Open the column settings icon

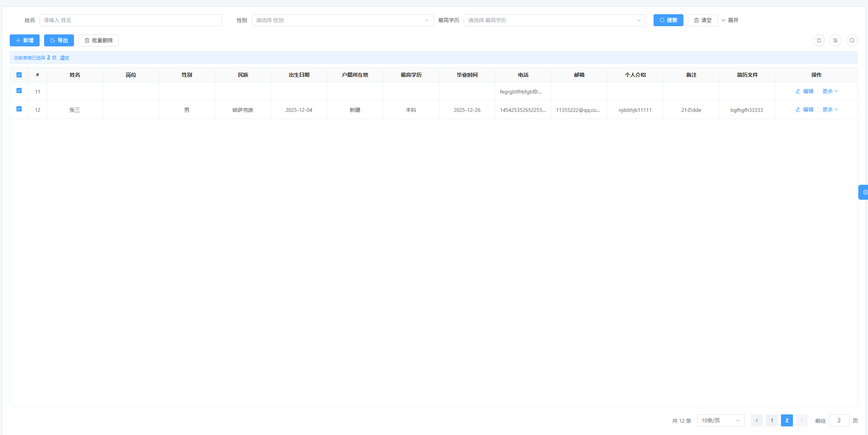point(835,40)
